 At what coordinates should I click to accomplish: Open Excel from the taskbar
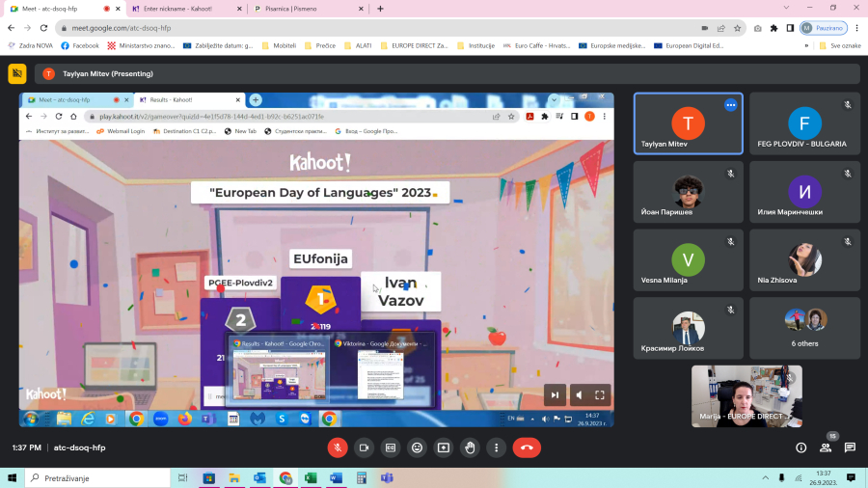[311, 478]
